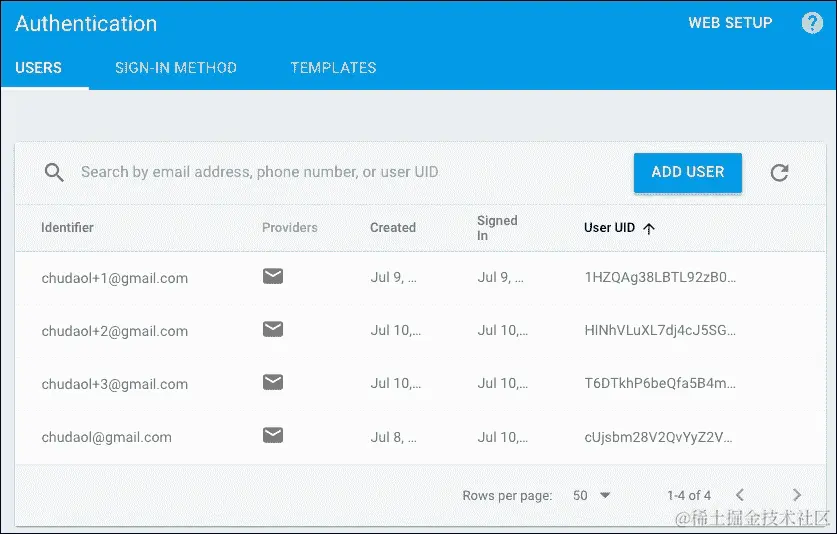Sort by Signed In column header
This screenshot has height=534, width=837.
(x=497, y=228)
